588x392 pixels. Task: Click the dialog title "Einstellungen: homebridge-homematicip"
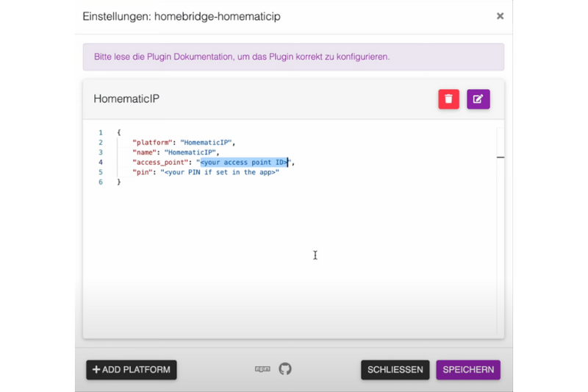pyautogui.click(x=182, y=16)
